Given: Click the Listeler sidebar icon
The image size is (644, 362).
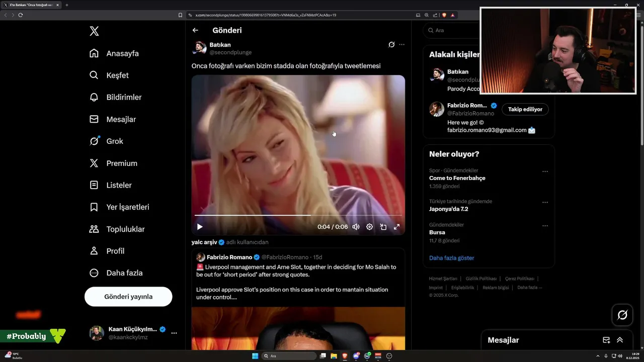Looking at the screenshot, I should point(94,185).
